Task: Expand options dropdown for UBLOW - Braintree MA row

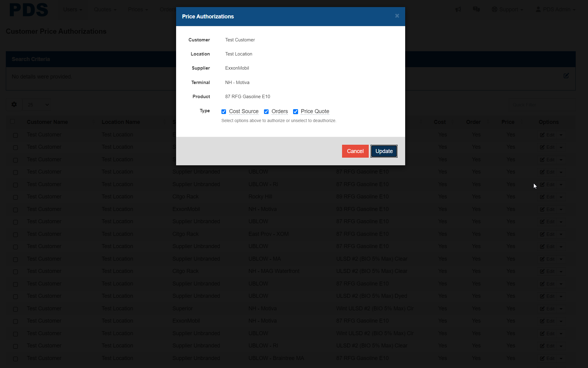Action: (x=561, y=358)
